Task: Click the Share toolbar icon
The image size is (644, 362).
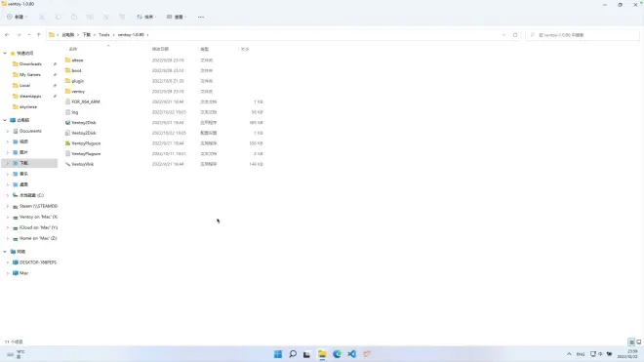Action: (106, 17)
